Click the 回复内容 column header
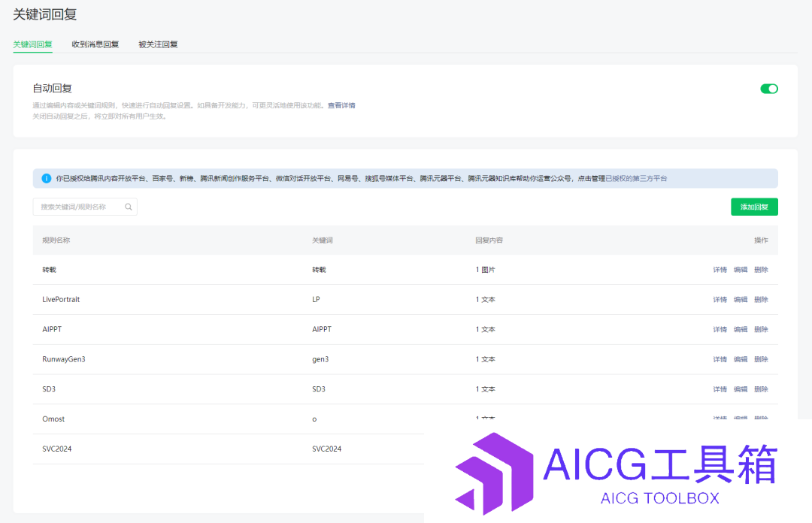The width and height of the screenshot is (812, 523). click(489, 240)
